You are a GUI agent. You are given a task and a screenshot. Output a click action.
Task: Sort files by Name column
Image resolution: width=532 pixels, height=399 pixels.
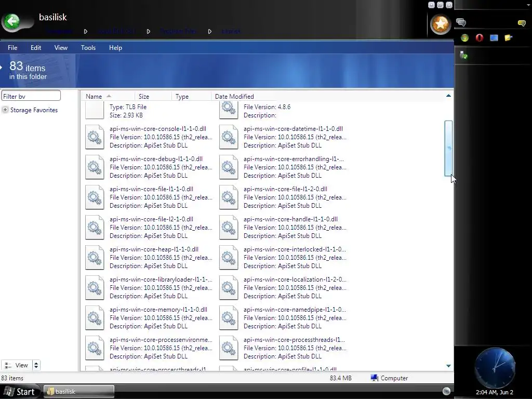(x=108, y=96)
